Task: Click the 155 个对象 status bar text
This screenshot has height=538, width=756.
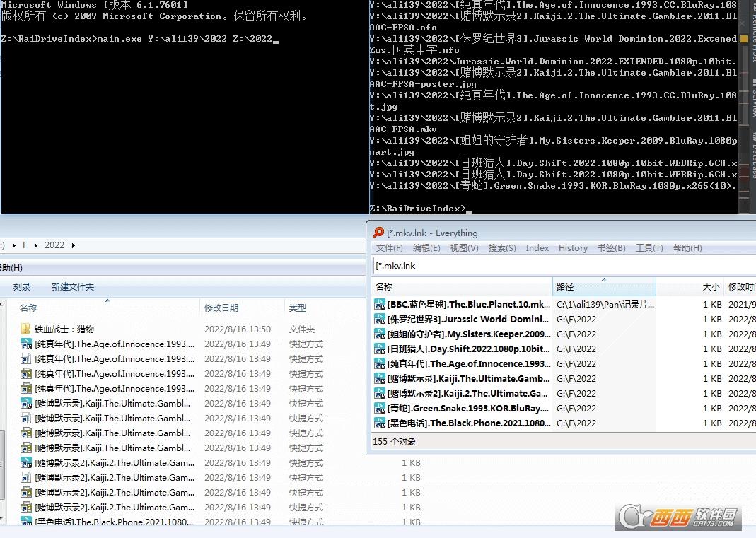Action: 395,442
